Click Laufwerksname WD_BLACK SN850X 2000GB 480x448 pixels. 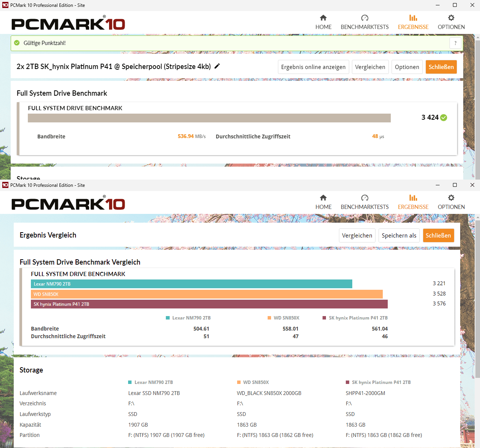click(269, 393)
